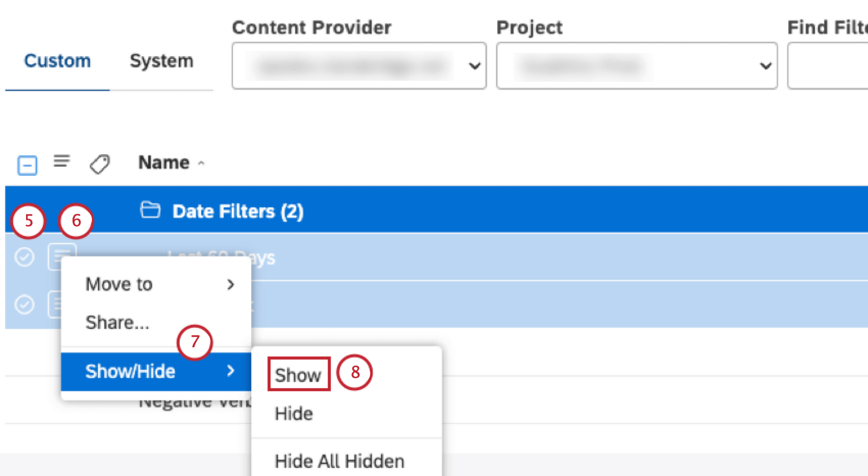Click the sort arrow beside the Name header
868x476 pixels.
(201, 163)
